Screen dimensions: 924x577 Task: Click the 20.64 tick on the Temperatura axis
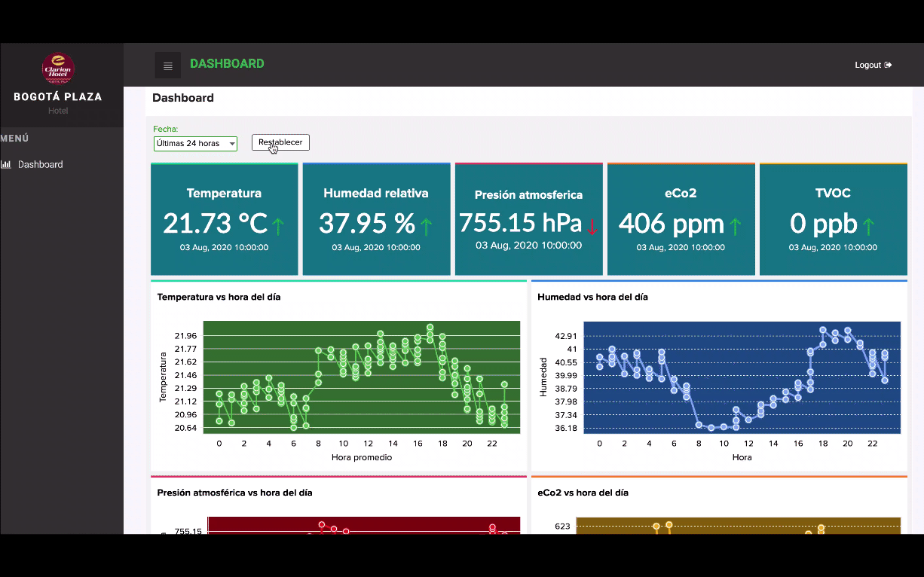pos(185,428)
